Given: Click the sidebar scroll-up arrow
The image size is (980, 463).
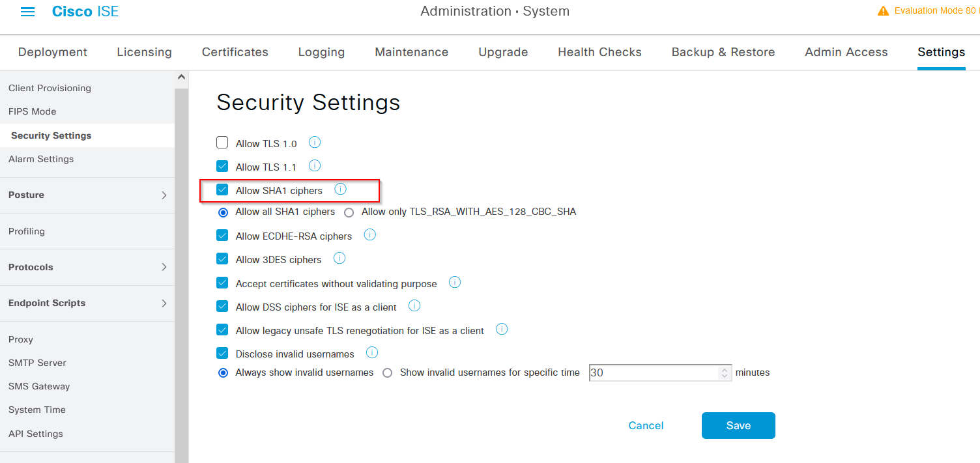Looking at the screenshot, I should [x=181, y=77].
